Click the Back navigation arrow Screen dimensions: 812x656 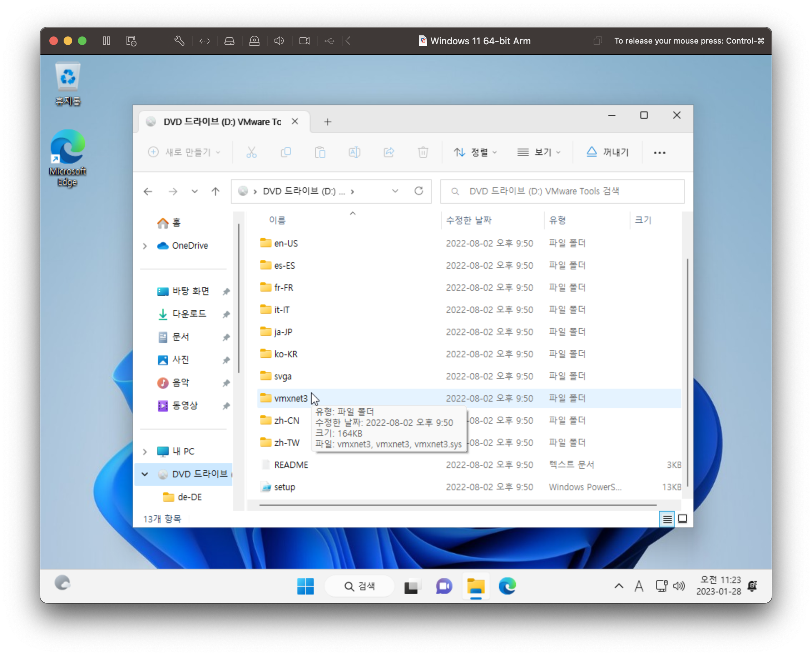pos(148,192)
